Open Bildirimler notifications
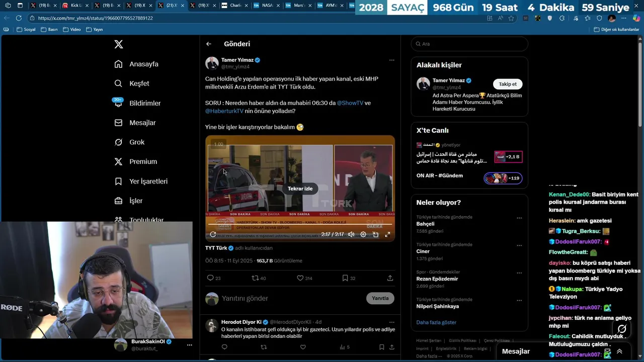 pos(137,103)
